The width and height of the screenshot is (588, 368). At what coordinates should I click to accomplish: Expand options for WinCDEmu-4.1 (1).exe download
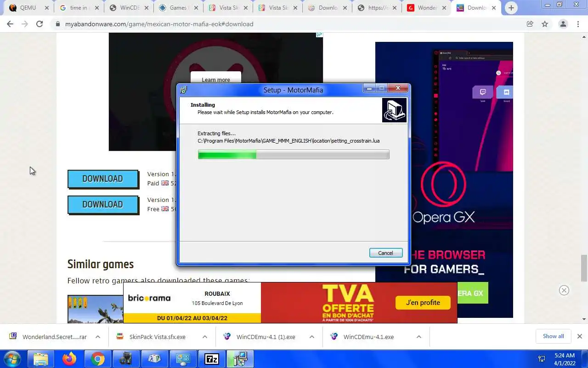(x=312, y=337)
